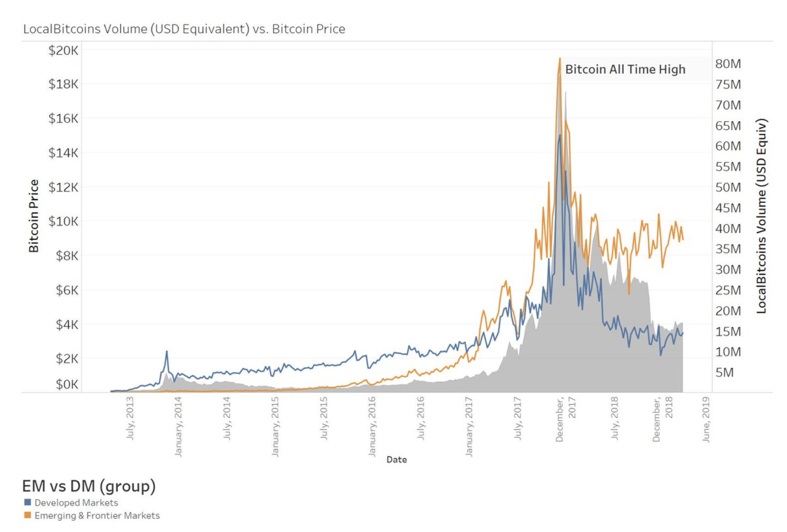
Task: Select the 'Developed Markets' legend label
Action: (76, 502)
